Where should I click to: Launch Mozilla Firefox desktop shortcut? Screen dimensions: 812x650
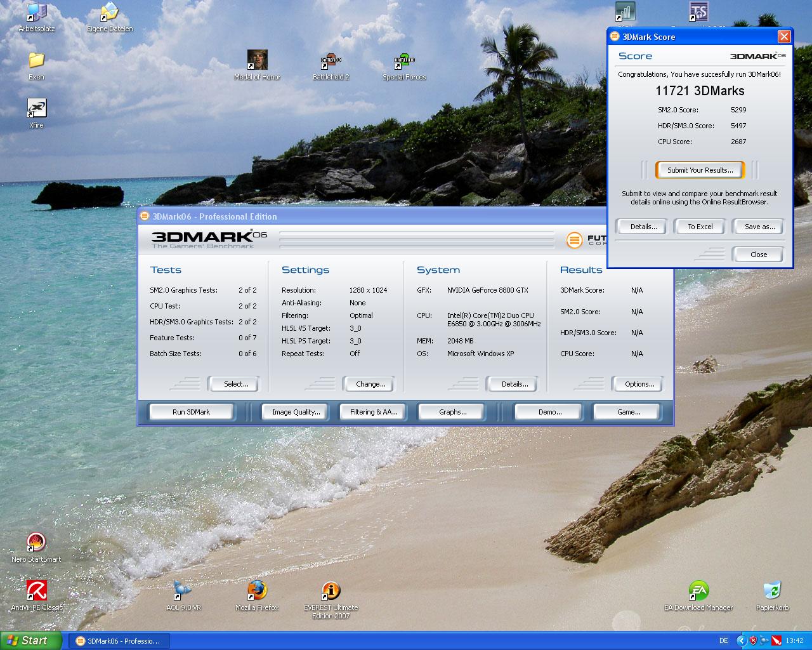(257, 596)
